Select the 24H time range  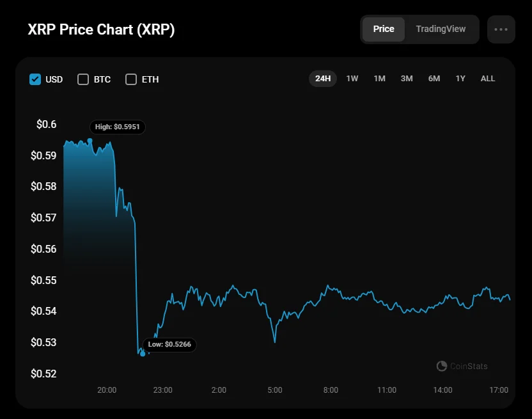coord(323,79)
